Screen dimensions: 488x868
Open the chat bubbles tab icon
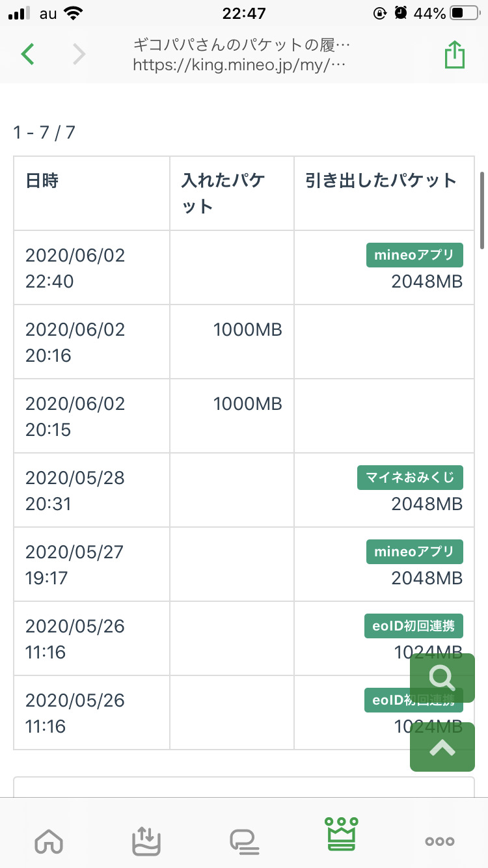coord(244,841)
